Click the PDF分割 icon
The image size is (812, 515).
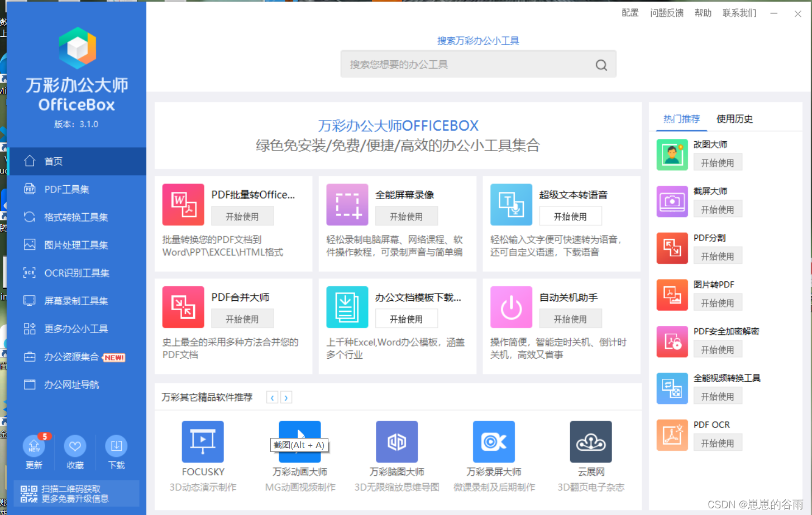point(672,248)
